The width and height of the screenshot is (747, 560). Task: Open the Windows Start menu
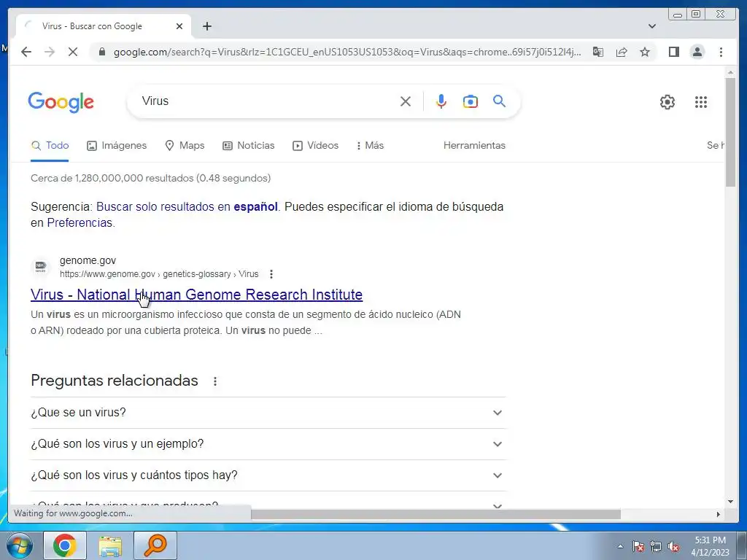(20, 545)
